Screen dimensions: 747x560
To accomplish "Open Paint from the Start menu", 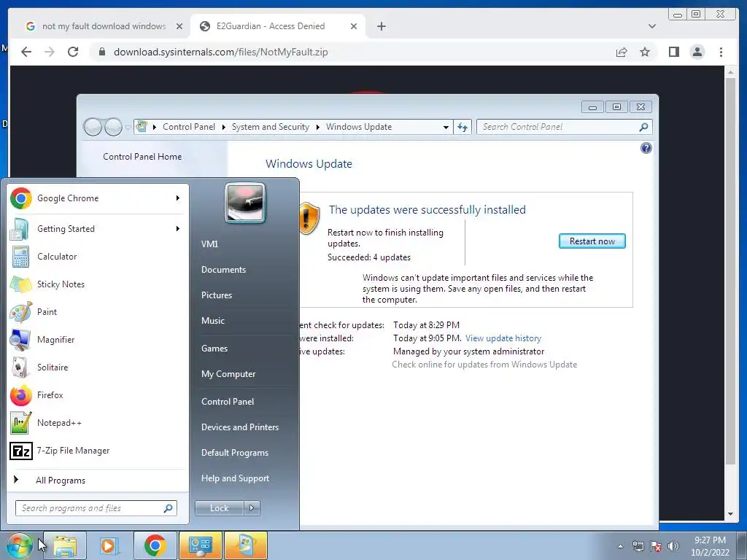I will point(98,312).
